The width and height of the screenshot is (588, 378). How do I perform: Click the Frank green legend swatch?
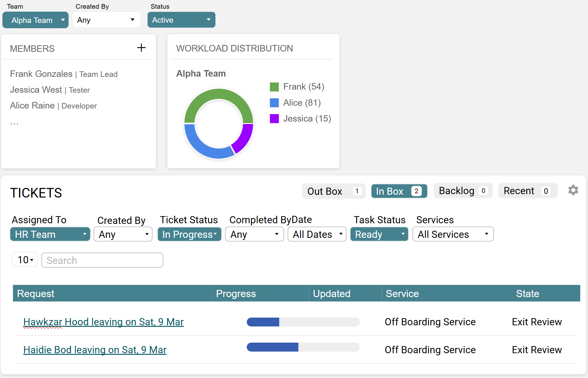tap(274, 87)
